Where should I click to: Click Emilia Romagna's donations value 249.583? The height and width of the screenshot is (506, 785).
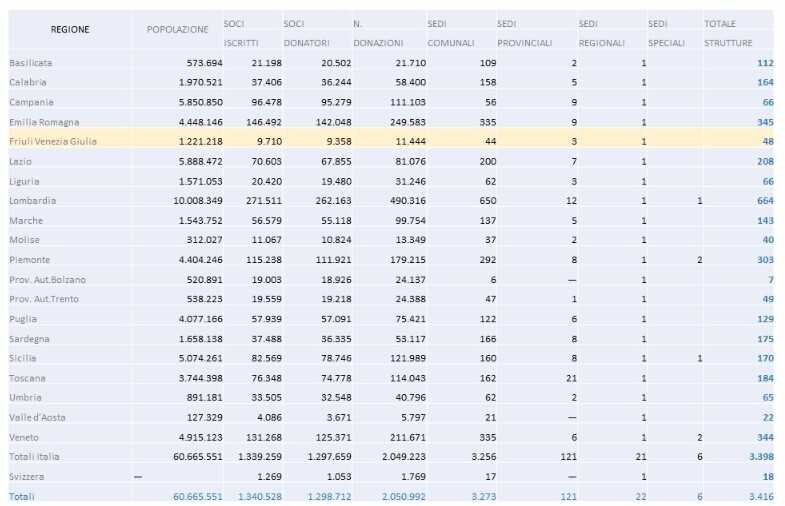click(402, 122)
